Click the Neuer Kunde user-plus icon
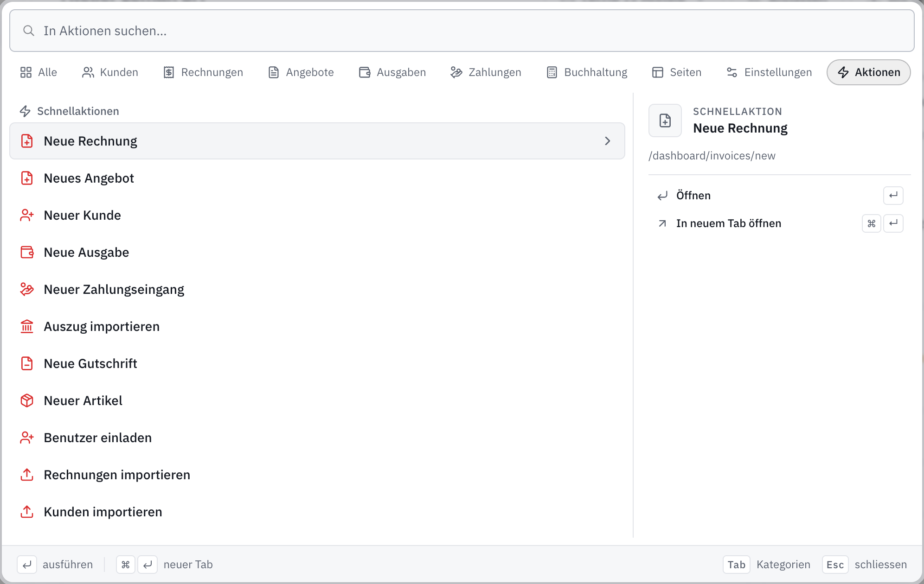Viewport: 924px width, 584px height. 27,215
